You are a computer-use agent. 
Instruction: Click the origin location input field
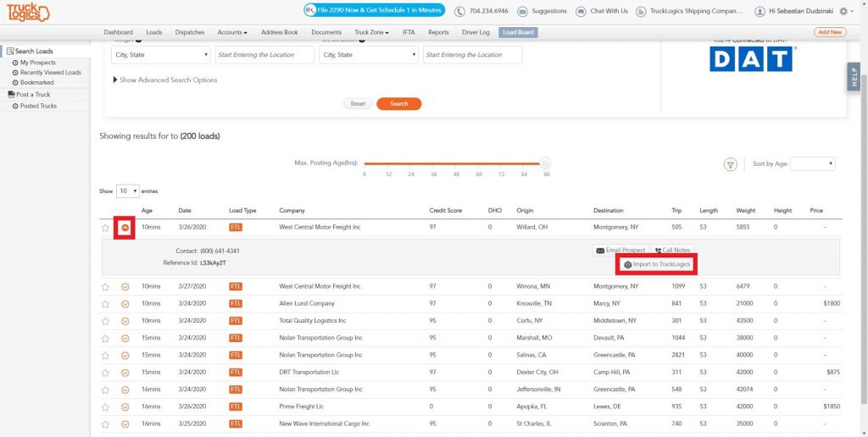point(264,55)
